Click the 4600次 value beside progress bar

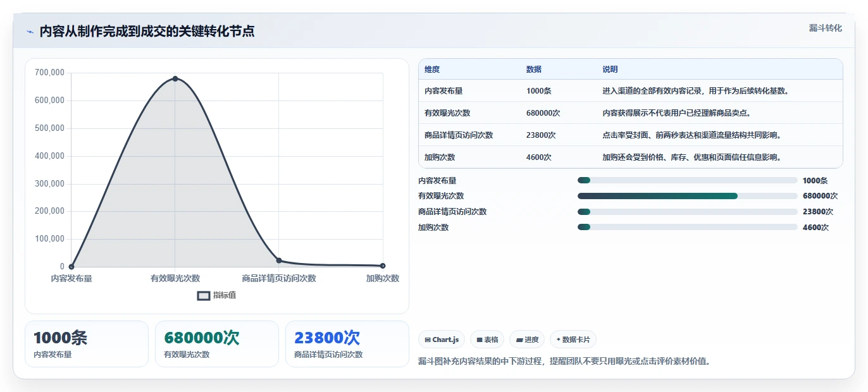click(815, 228)
